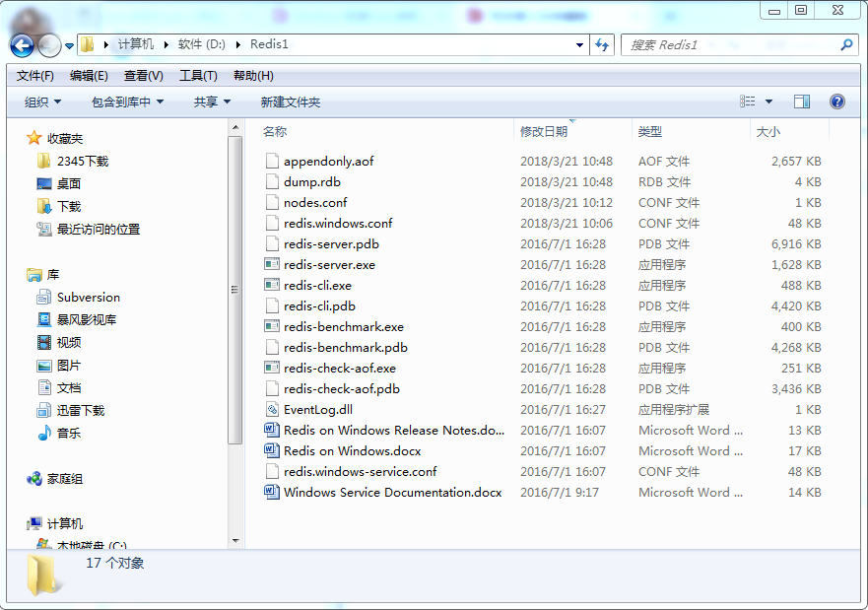Select the redis-check-aof.exe file

point(340,369)
